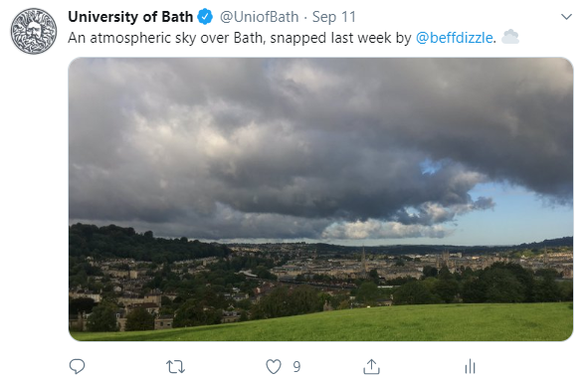Open the University of Bath profile avatar

pyautogui.click(x=34, y=31)
